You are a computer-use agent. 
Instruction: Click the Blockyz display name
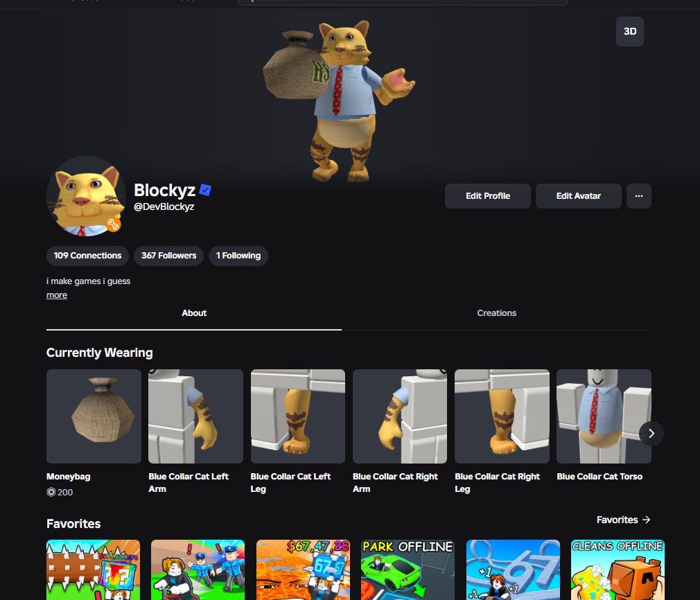pyautogui.click(x=165, y=190)
